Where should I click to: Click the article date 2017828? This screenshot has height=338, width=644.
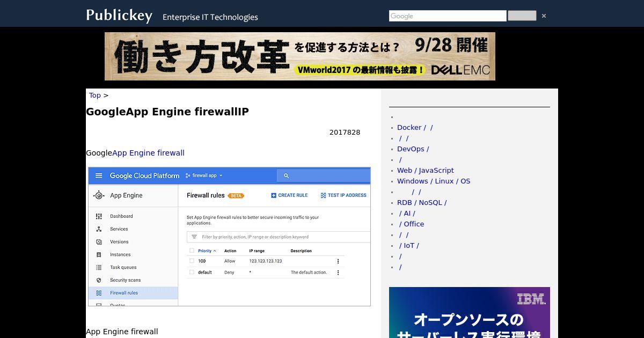345,133
